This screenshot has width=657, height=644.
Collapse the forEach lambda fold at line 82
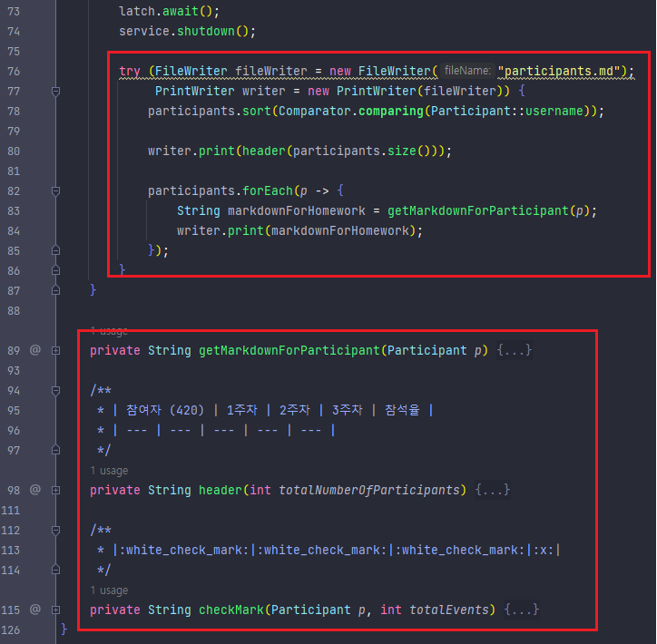[x=55, y=191]
